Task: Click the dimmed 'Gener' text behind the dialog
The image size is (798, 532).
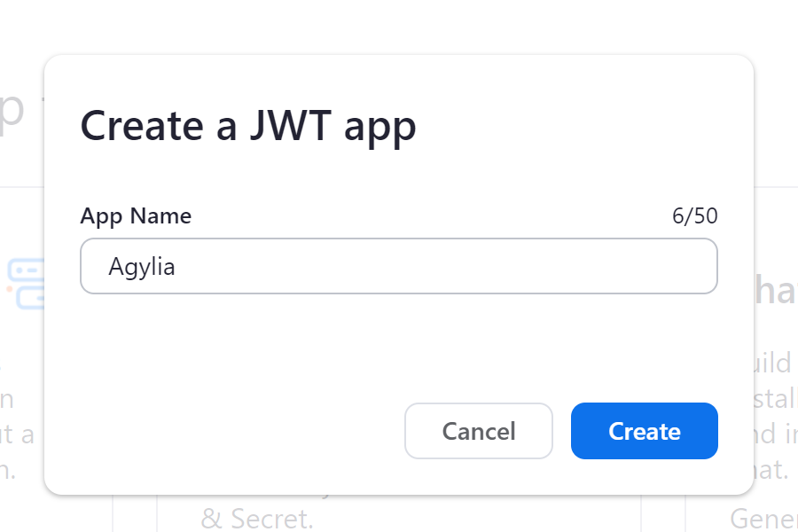Action: click(763, 520)
